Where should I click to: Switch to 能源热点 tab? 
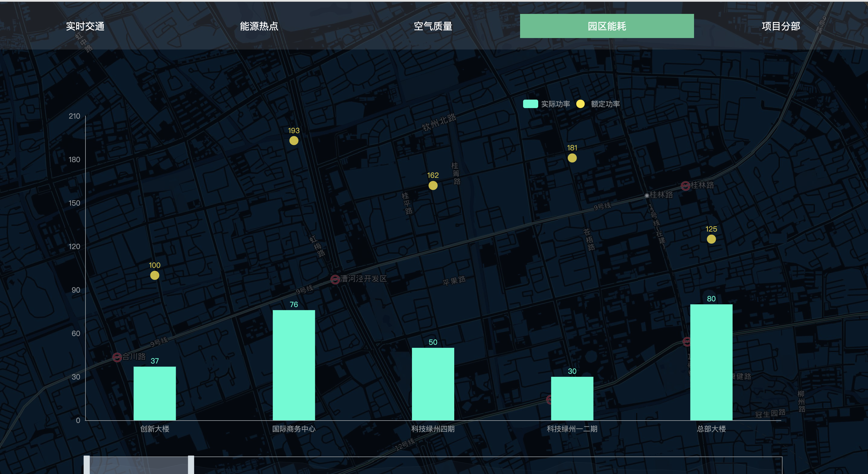259,26
